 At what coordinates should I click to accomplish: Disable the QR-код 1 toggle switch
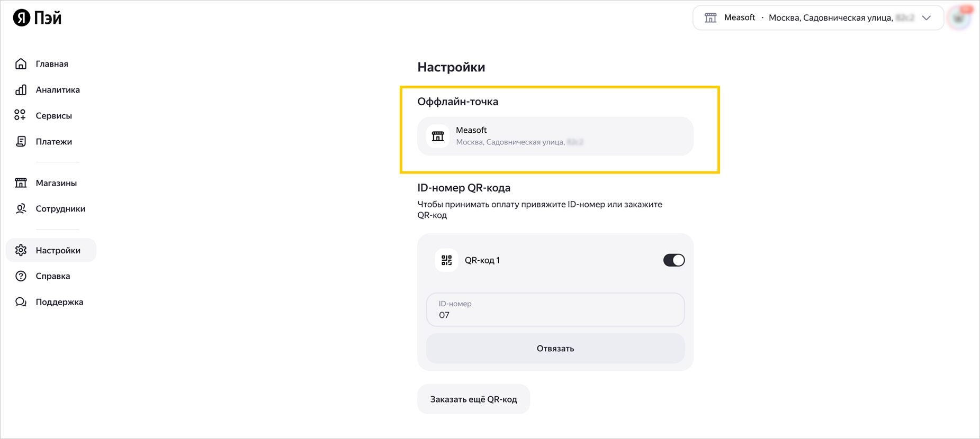[673, 260]
